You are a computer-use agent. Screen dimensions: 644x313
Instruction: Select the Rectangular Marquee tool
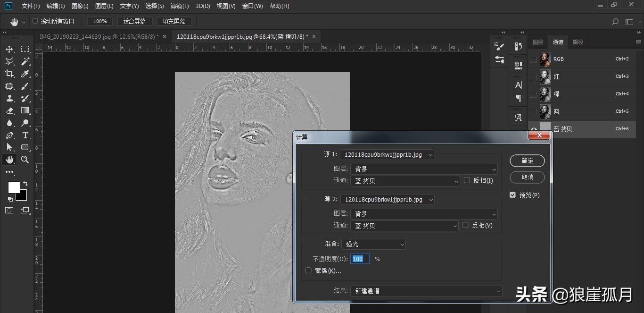(x=25, y=49)
